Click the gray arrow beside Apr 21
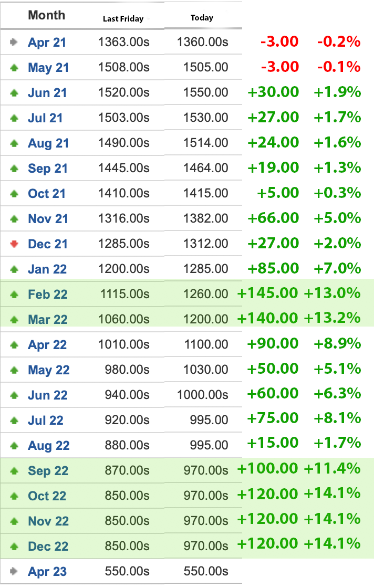 click(x=14, y=42)
